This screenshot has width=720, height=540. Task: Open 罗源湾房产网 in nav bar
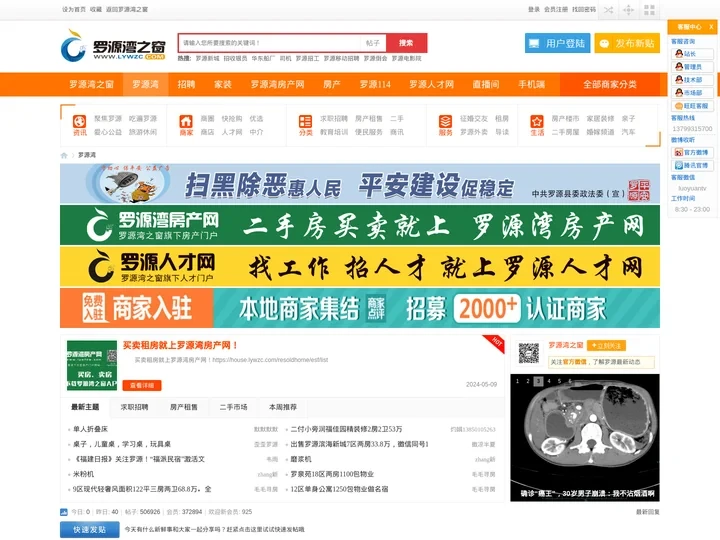point(277,84)
